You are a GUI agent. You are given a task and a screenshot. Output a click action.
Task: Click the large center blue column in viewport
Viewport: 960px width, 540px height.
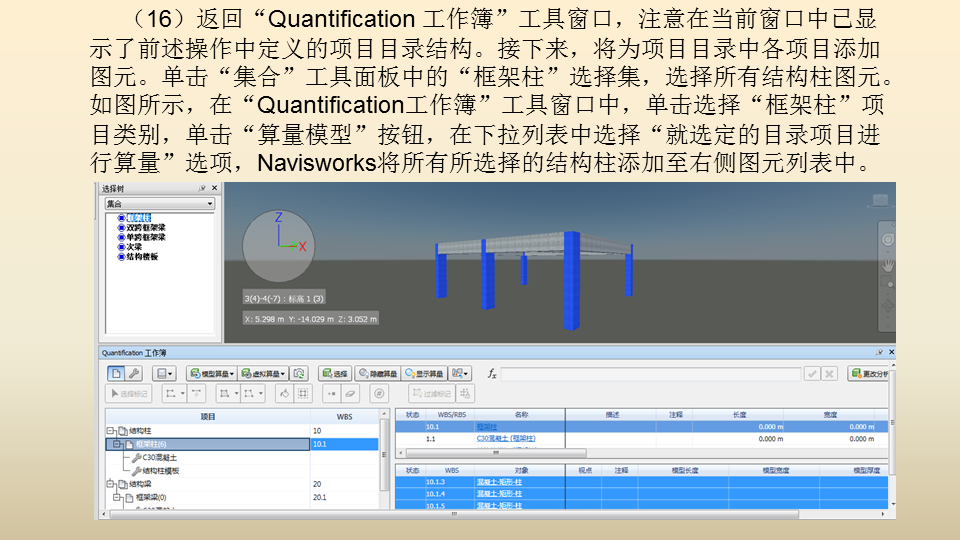(572, 280)
